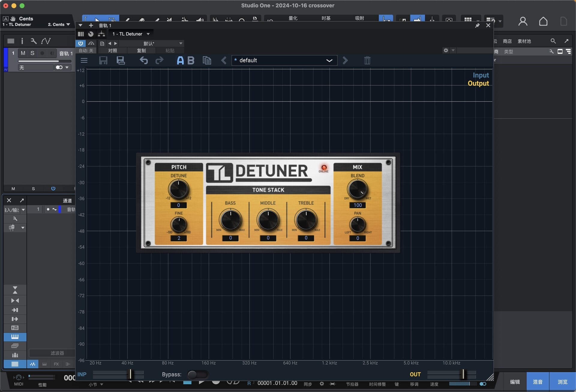The width and height of the screenshot is (576, 392).
Task: Click the Save As preset icon
Action: (121, 61)
